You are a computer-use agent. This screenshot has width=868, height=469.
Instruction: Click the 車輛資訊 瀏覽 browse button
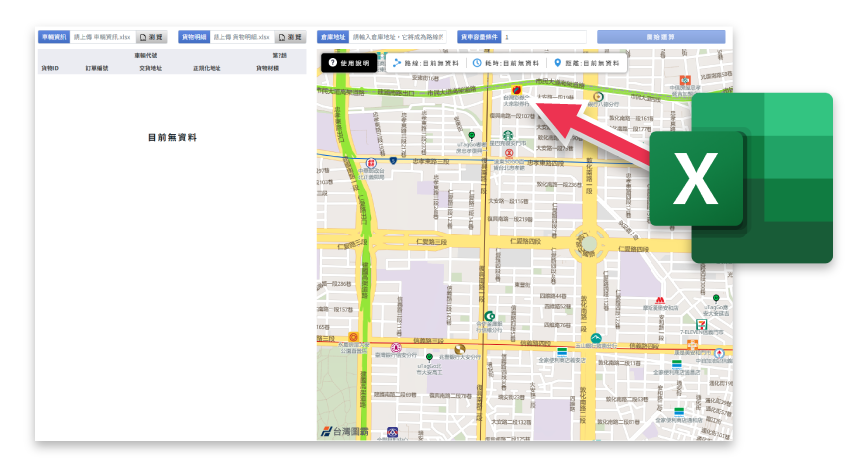pos(151,37)
